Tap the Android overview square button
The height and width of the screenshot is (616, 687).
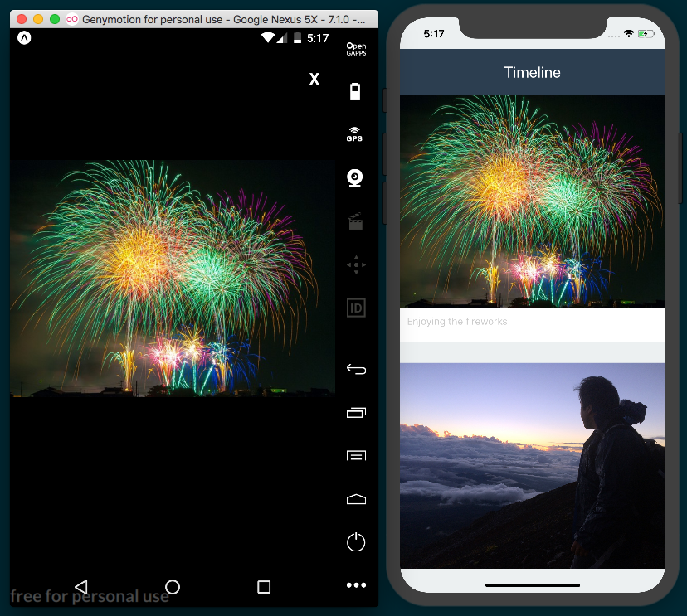(x=264, y=587)
